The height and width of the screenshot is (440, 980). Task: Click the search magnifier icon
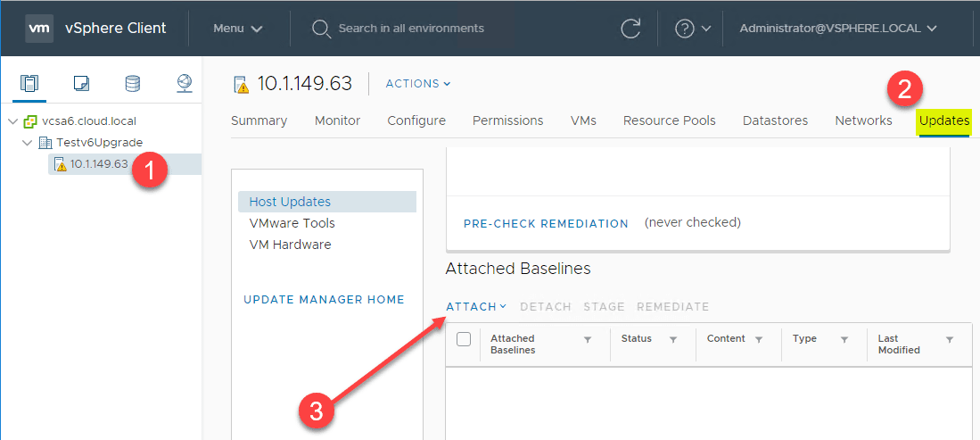321,29
